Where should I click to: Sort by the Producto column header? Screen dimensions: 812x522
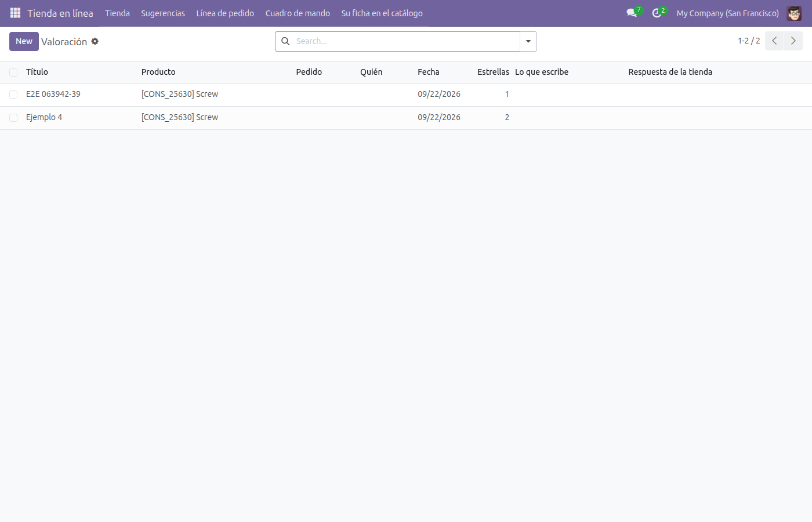(158, 72)
